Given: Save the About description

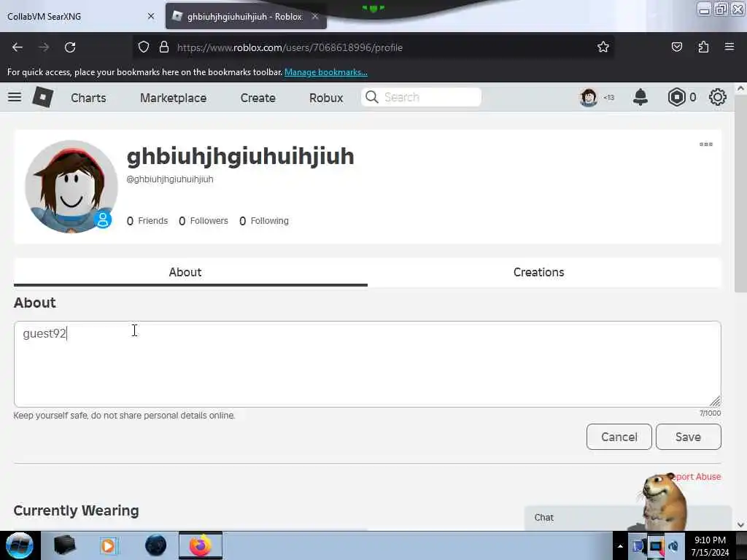Looking at the screenshot, I should pos(689,437).
